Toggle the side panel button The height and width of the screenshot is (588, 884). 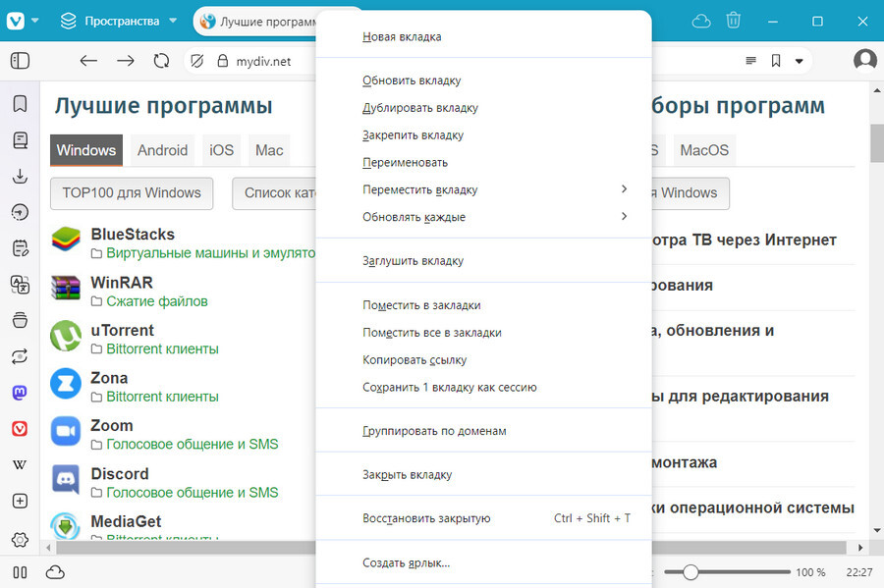(20, 61)
